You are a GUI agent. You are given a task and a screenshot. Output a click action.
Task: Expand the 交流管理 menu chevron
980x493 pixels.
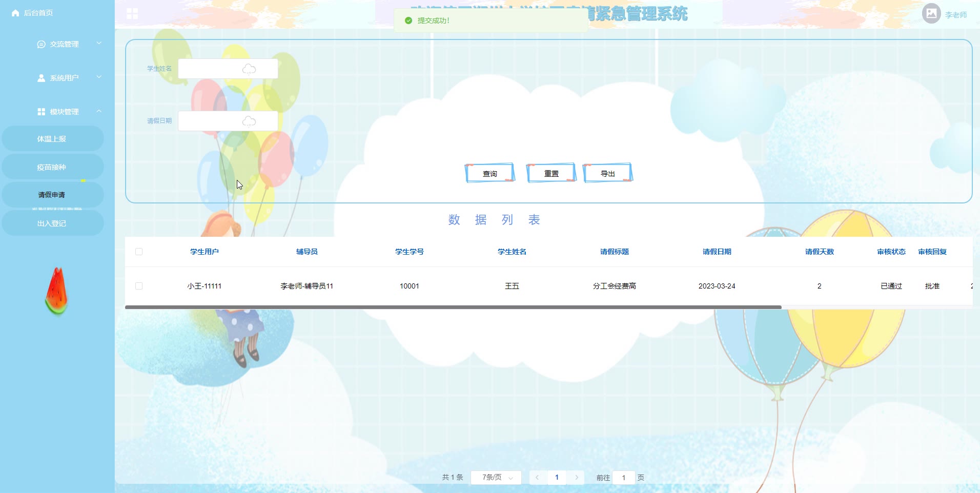[99, 44]
